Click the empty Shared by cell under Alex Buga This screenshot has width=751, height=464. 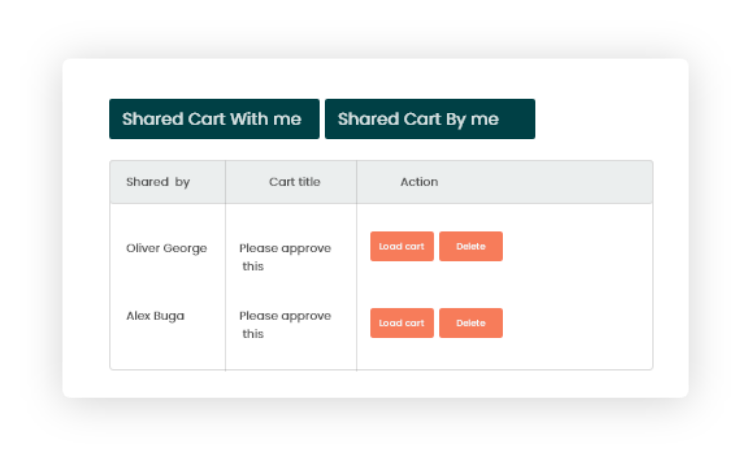click(168, 349)
